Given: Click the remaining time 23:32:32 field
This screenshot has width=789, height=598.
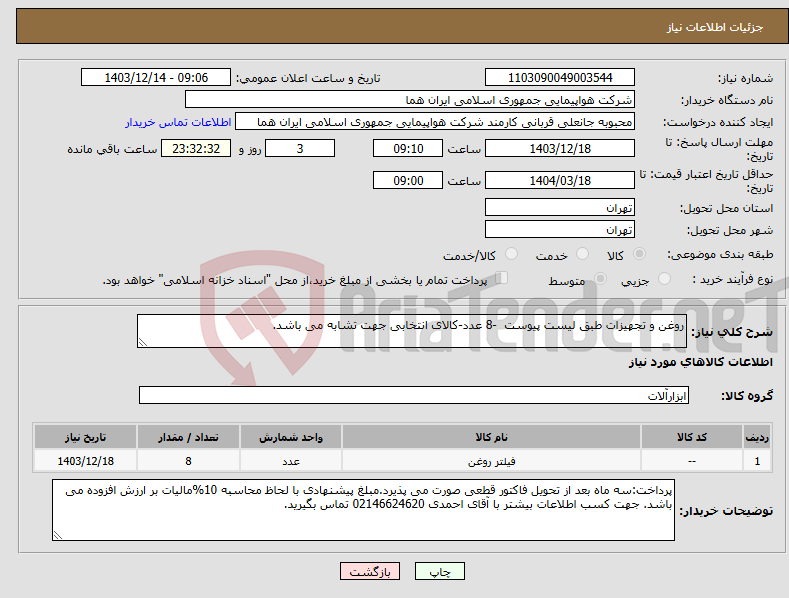Looking at the screenshot, I should 196,148.
